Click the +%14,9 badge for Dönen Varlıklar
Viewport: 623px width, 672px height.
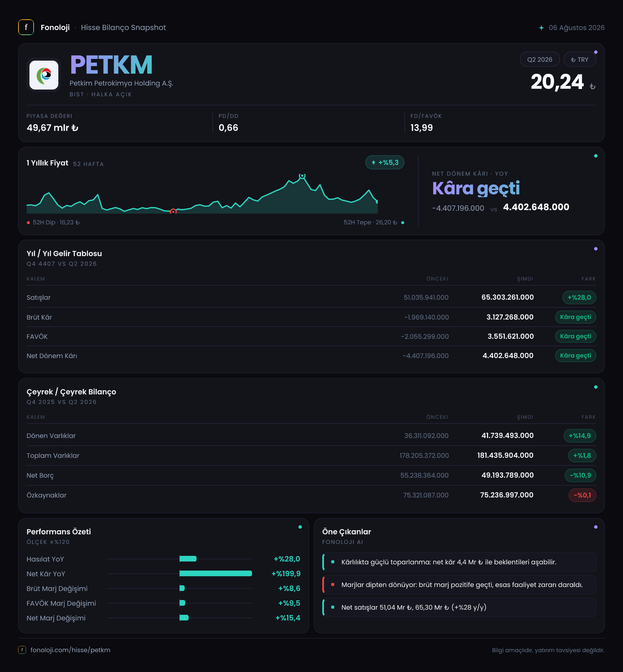pyautogui.click(x=579, y=436)
